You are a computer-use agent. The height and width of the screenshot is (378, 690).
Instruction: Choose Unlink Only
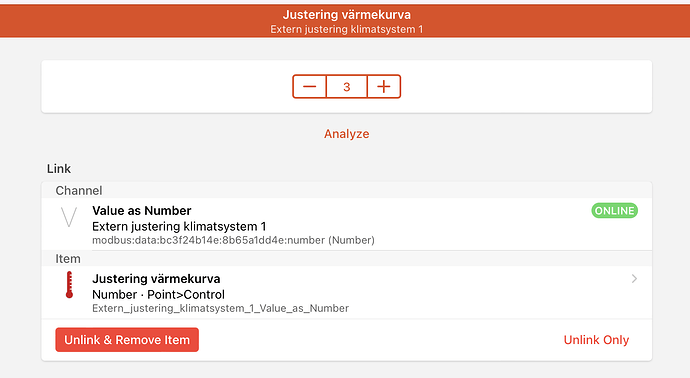pyautogui.click(x=596, y=340)
